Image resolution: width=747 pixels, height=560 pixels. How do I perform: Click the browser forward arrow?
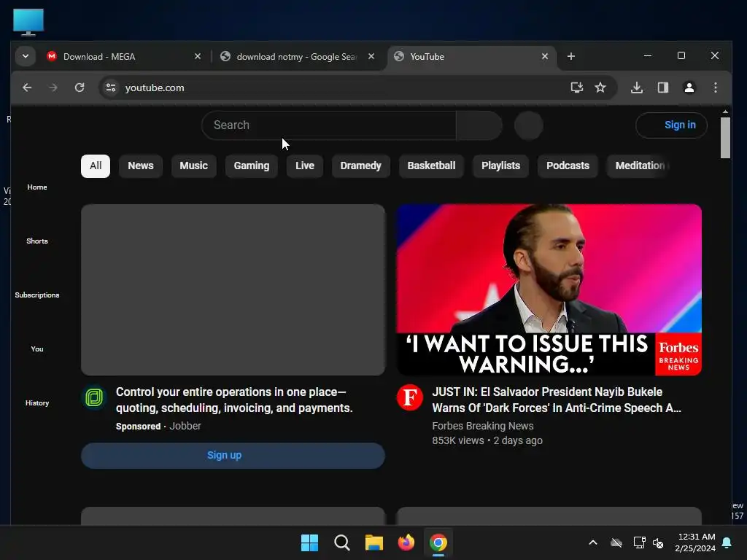click(53, 87)
